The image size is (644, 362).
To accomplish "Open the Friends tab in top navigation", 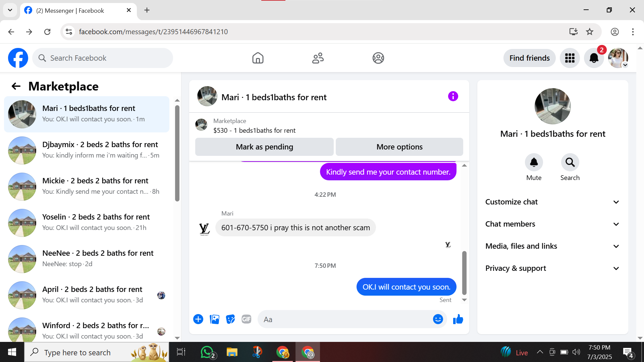I will click(318, 58).
